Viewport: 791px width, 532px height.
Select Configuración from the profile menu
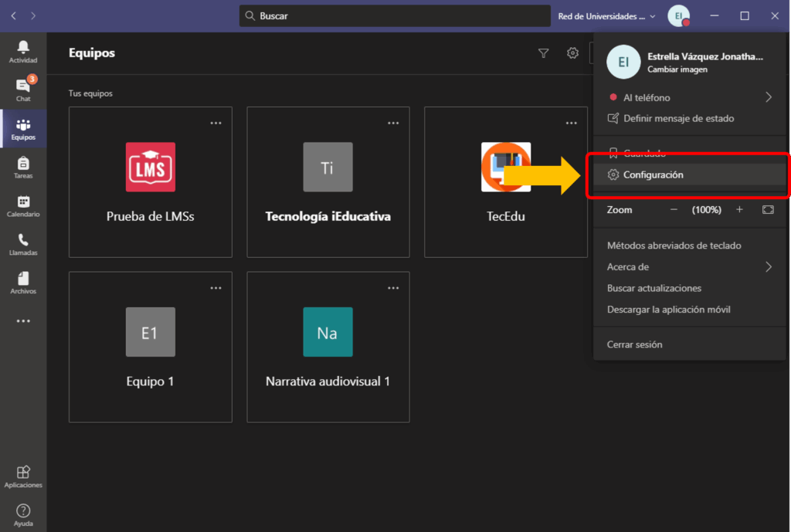tap(653, 175)
